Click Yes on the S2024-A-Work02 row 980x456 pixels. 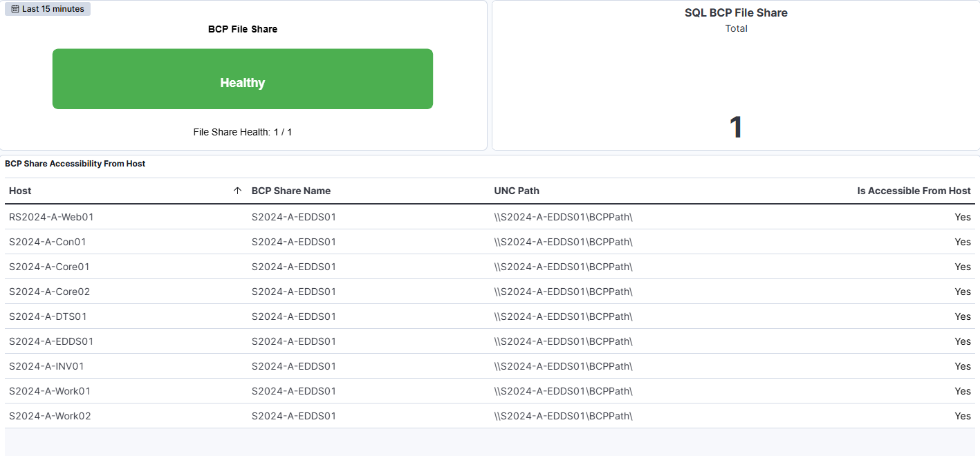(x=962, y=415)
